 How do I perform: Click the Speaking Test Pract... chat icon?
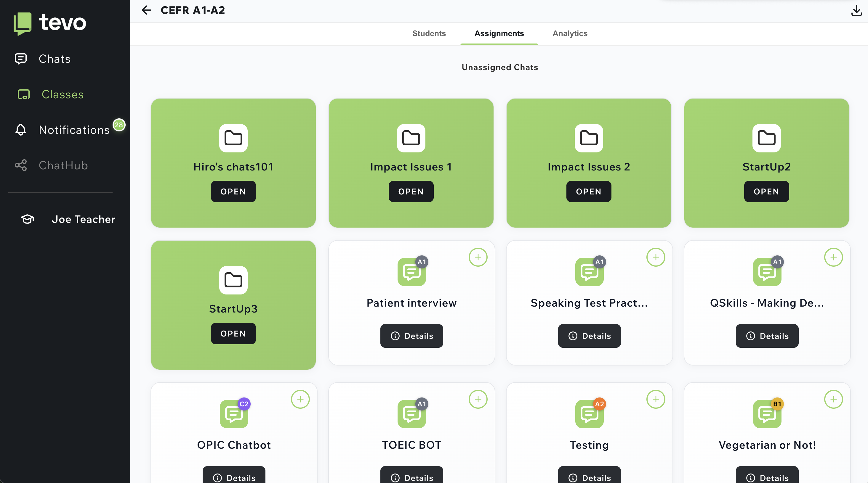click(589, 272)
